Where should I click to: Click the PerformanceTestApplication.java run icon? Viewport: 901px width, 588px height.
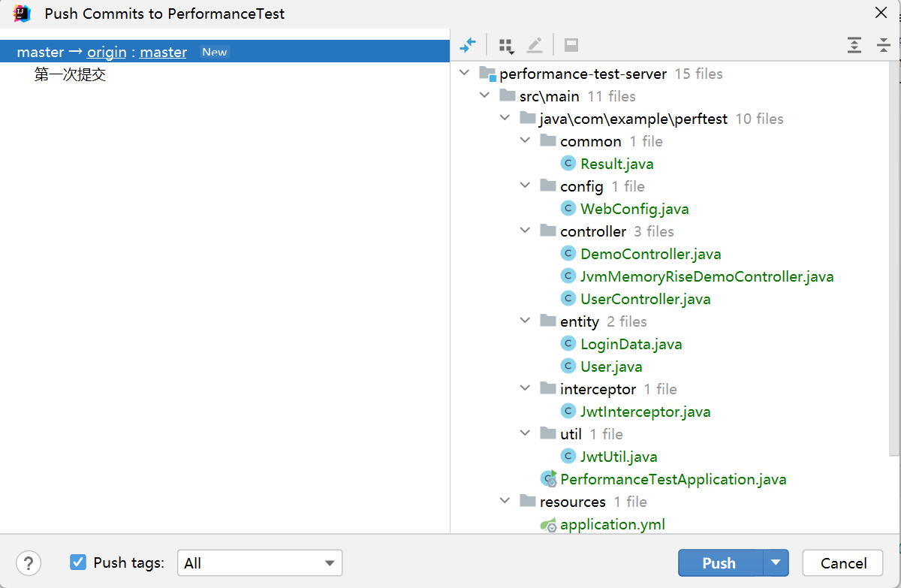click(549, 479)
